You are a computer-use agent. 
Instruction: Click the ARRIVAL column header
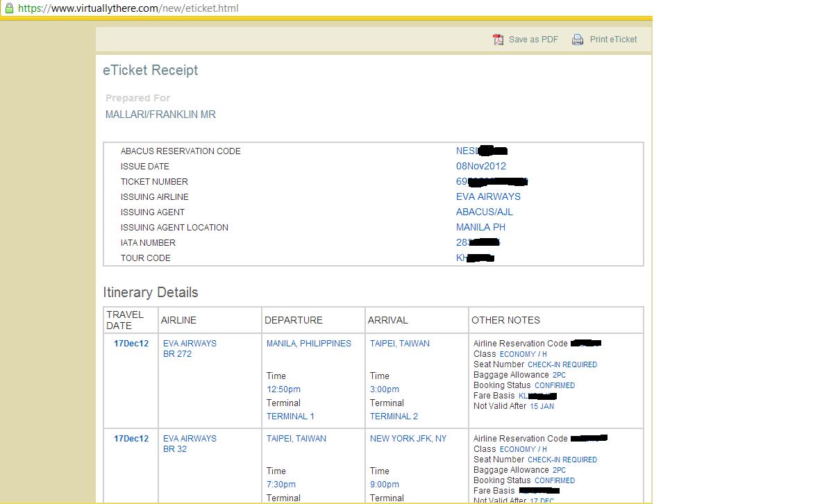pyautogui.click(x=388, y=320)
